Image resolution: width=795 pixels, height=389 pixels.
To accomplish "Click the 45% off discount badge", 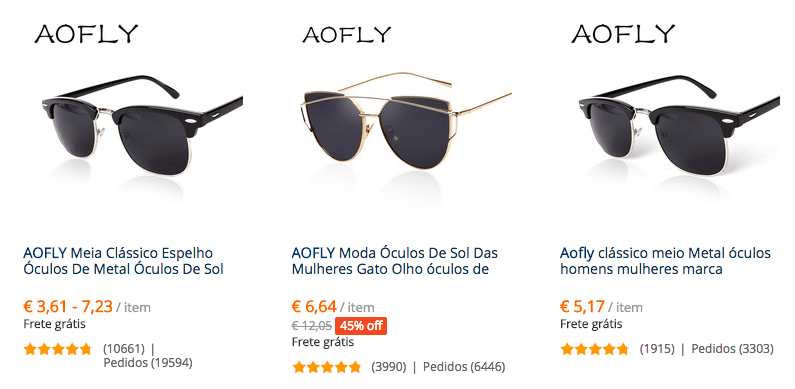I will pos(361,326).
